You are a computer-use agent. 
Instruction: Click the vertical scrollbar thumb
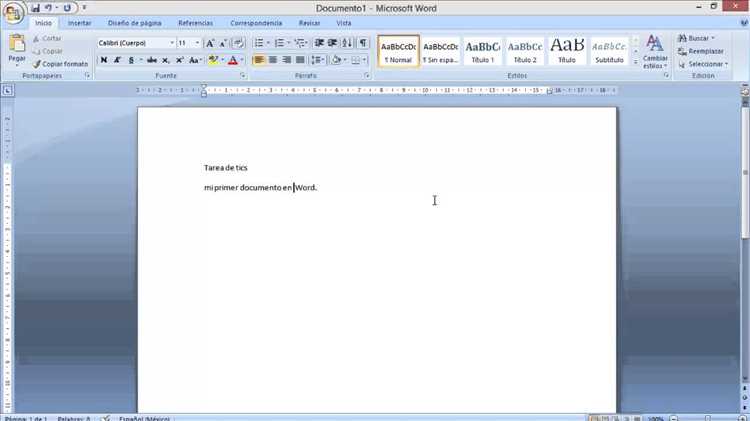(x=745, y=172)
